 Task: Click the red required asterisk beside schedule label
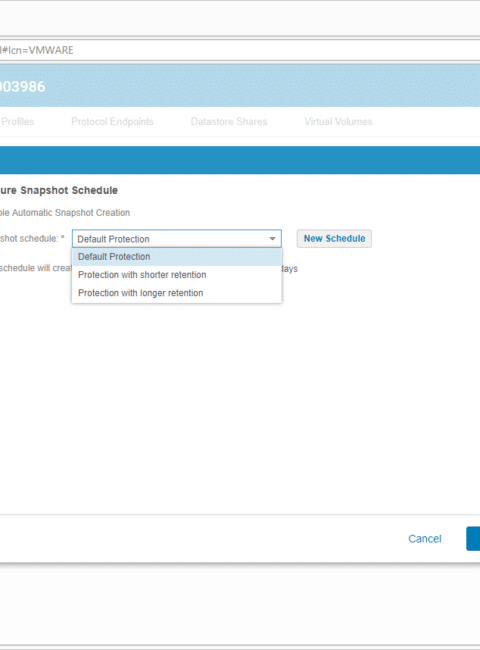click(63, 238)
